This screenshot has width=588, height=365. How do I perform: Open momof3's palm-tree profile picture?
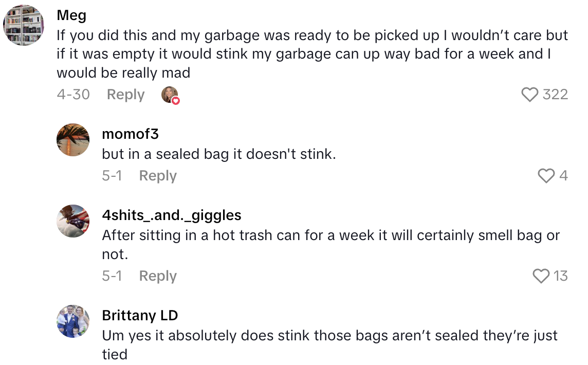tap(73, 140)
